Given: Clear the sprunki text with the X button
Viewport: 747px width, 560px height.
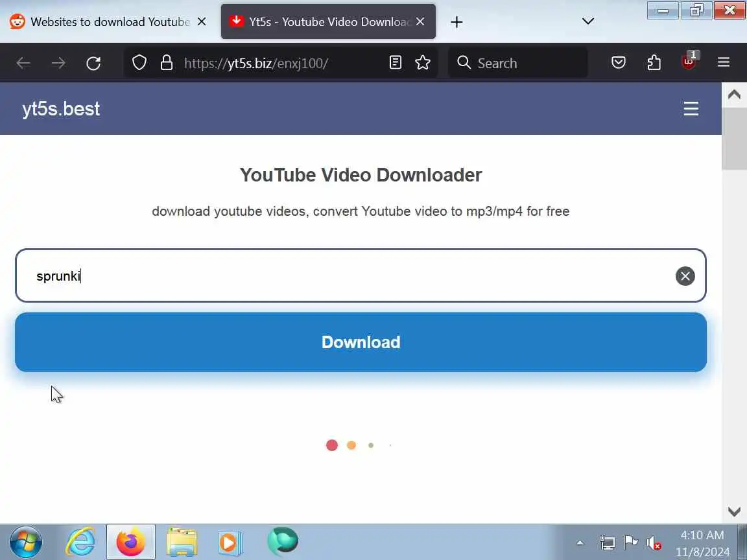Looking at the screenshot, I should point(685,276).
